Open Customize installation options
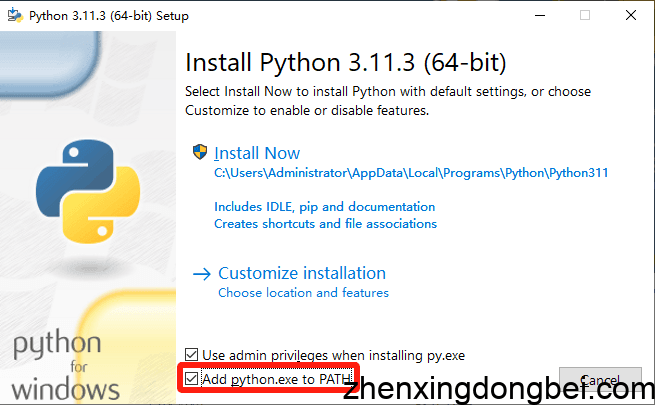Screen dimensions: 655x405 point(302,273)
